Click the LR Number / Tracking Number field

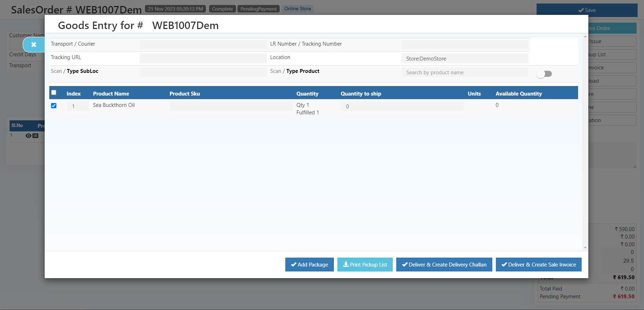tap(465, 45)
